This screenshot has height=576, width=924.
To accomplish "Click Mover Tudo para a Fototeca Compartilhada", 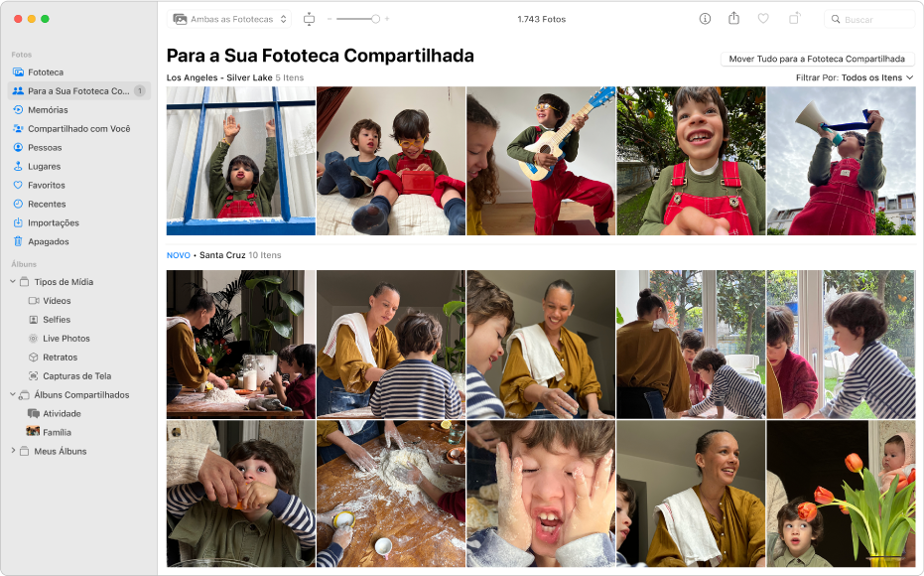I will click(817, 59).
